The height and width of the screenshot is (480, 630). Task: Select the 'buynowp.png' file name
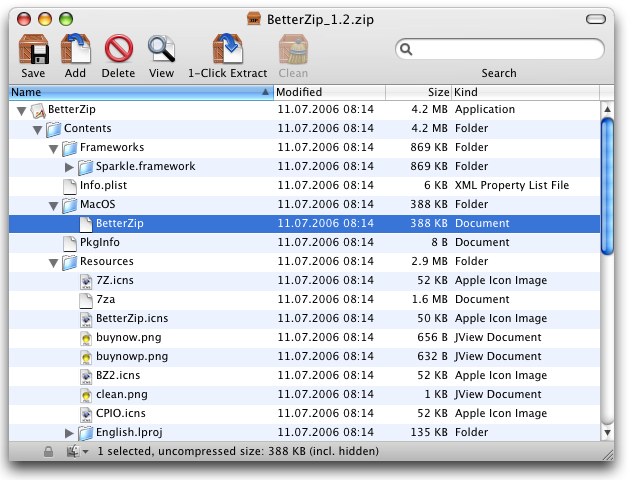pos(132,357)
